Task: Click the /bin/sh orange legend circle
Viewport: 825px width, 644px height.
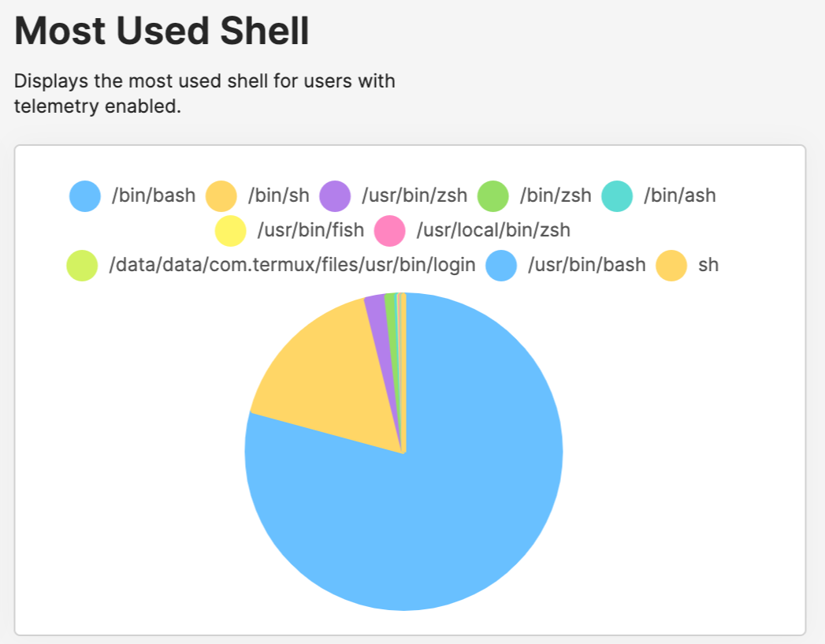Action: [221, 195]
